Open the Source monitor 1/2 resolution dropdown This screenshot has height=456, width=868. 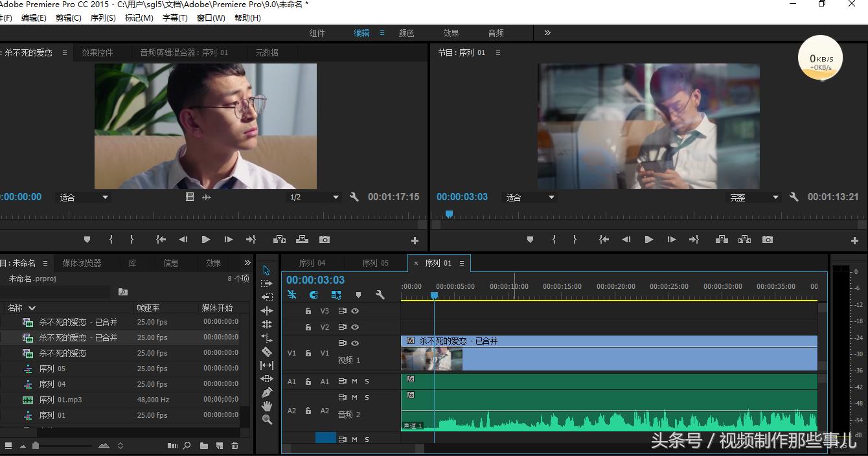(314, 197)
